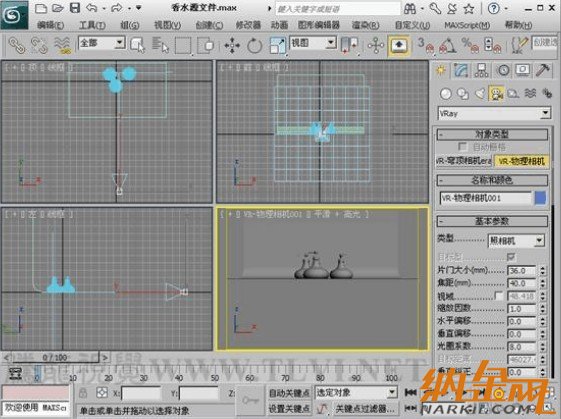The height and width of the screenshot is (419, 561).
Task: Collapse the 对象类型 rollout
Action: pyautogui.click(x=492, y=135)
